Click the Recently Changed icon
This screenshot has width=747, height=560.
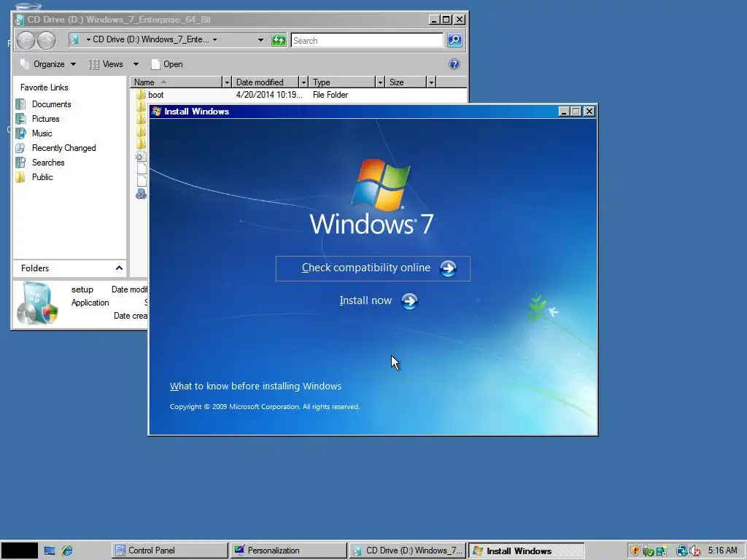click(x=20, y=148)
